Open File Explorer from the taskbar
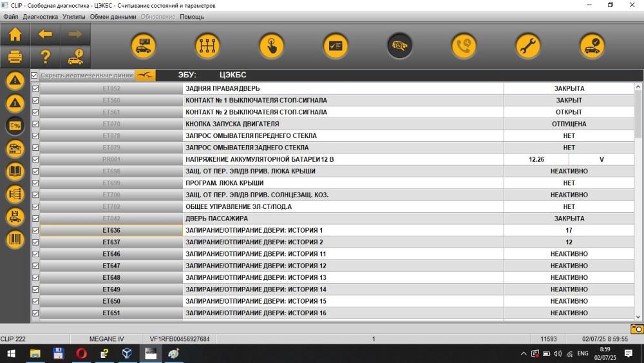 click(x=35, y=353)
